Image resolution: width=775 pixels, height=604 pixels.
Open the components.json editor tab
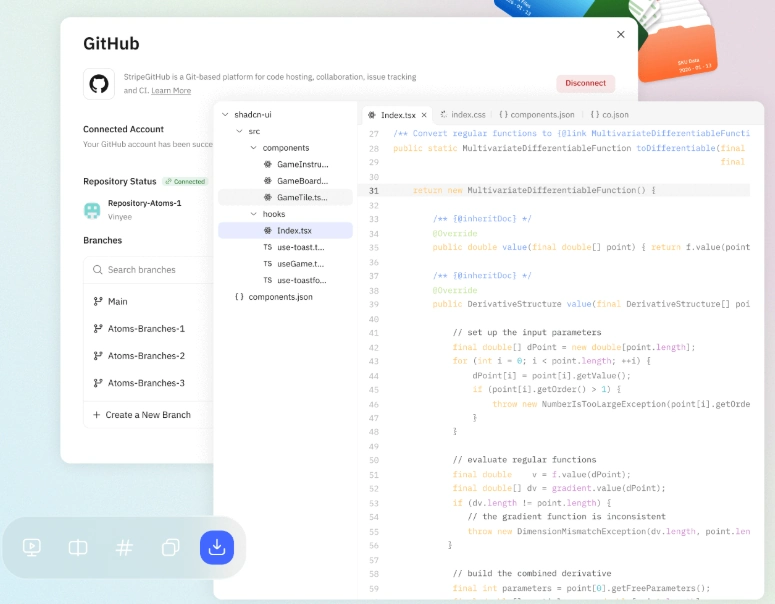pos(537,115)
